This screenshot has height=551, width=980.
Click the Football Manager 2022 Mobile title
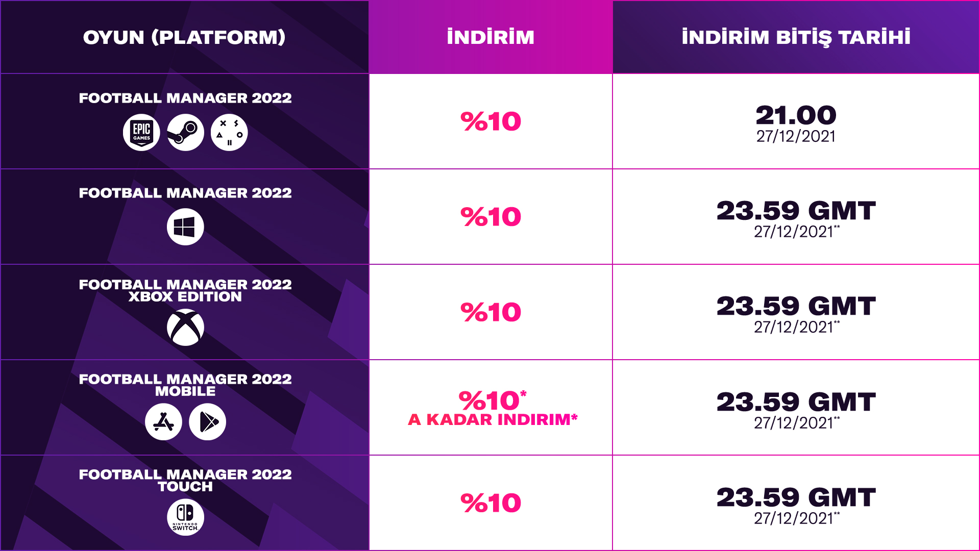[x=185, y=385]
